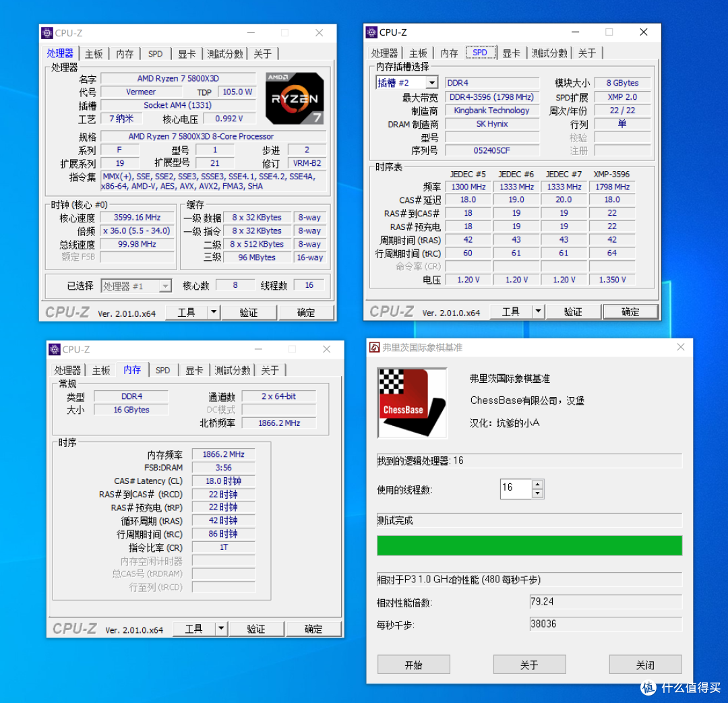Open 工具 dropdown arrow in the memory window
This screenshot has height=703, width=728.
221,629
